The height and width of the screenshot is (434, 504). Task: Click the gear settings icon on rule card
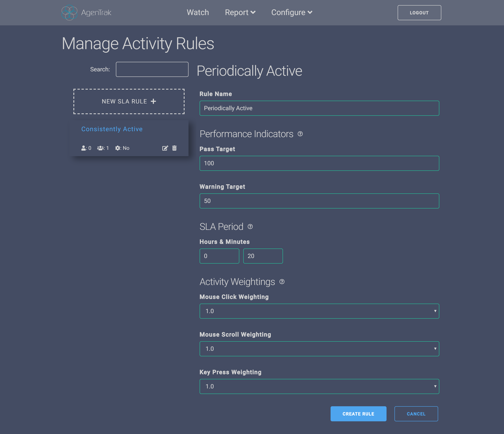118,148
